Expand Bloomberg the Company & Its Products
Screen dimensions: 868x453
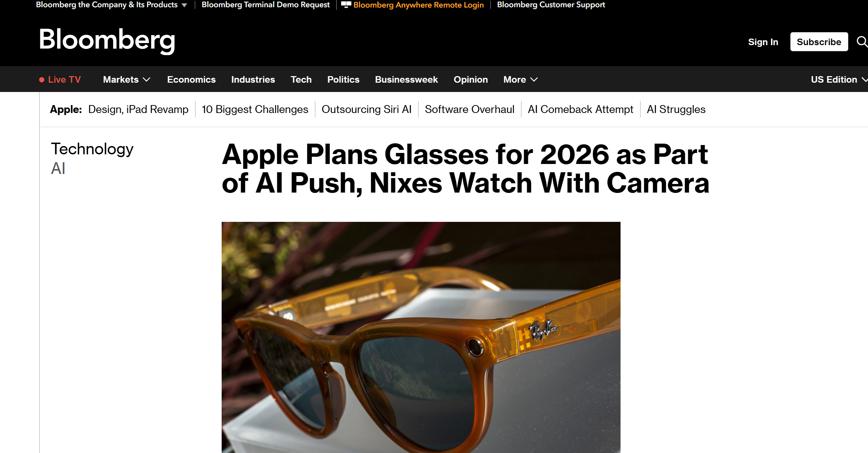[x=112, y=5]
